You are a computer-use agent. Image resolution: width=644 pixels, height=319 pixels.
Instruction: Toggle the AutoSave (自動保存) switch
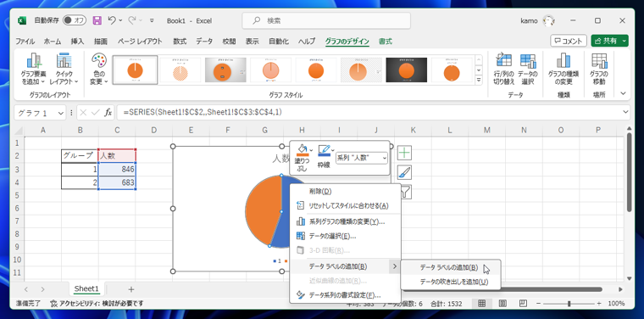tap(75, 20)
